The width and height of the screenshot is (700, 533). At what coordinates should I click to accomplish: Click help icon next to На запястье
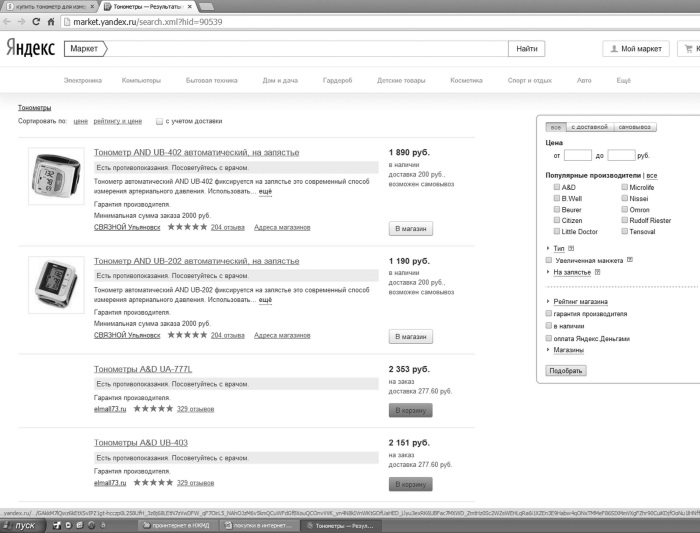[597, 272]
